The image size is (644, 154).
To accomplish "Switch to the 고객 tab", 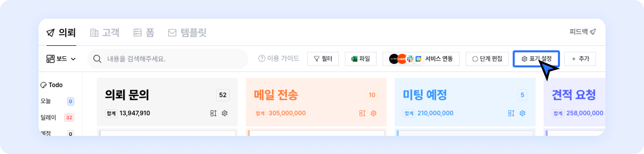I will coord(105,33).
